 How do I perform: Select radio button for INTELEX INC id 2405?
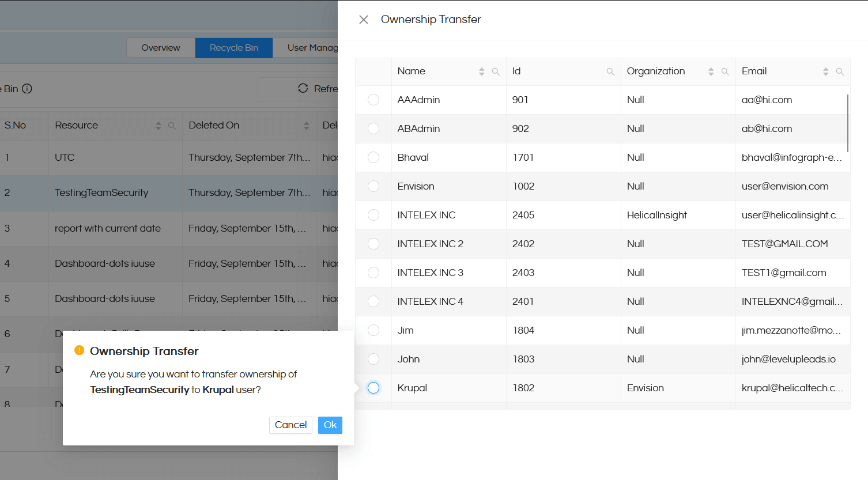click(373, 215)
